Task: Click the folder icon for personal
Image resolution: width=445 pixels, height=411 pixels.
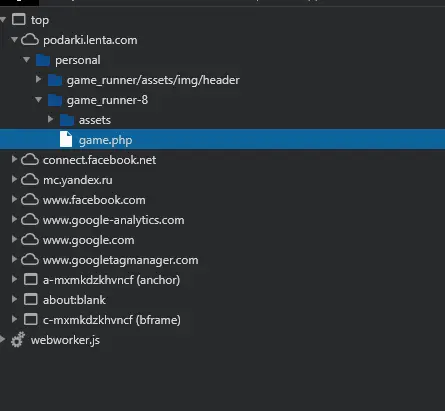Action: (43, 60)
